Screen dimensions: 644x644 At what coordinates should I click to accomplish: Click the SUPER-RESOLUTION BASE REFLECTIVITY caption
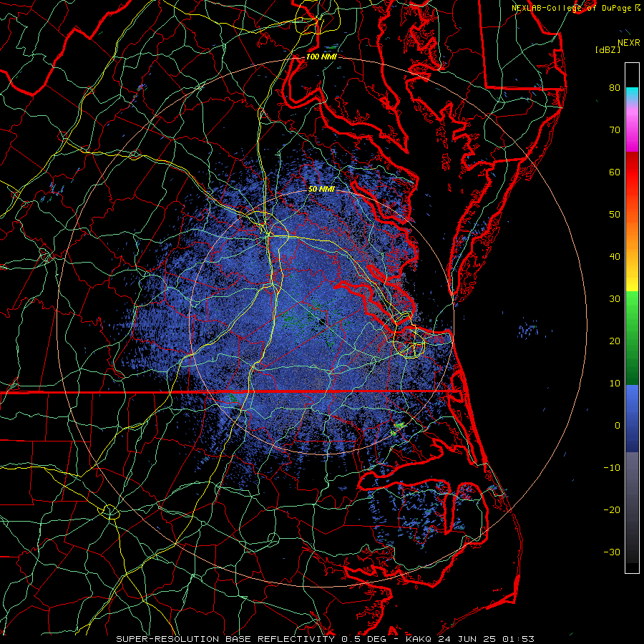225,639
